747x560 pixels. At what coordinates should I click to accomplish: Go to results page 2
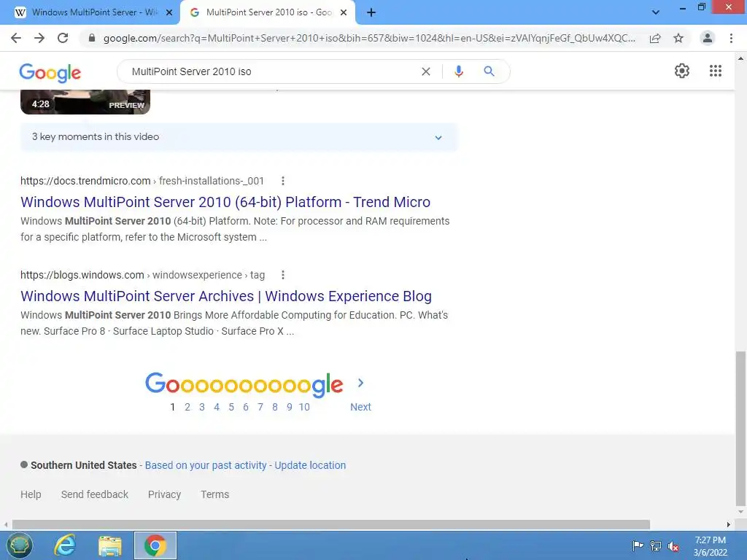(x=187, y=407)
